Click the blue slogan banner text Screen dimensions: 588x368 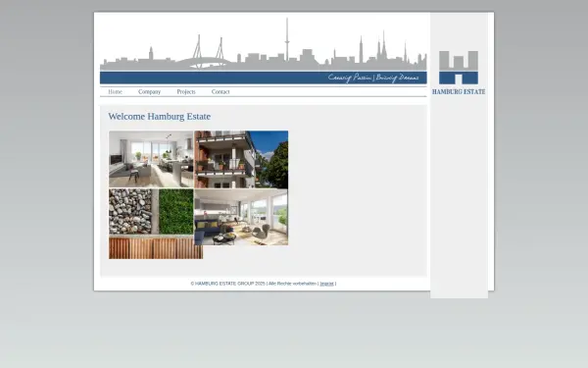pyautogui.click(x=373, y=78)
